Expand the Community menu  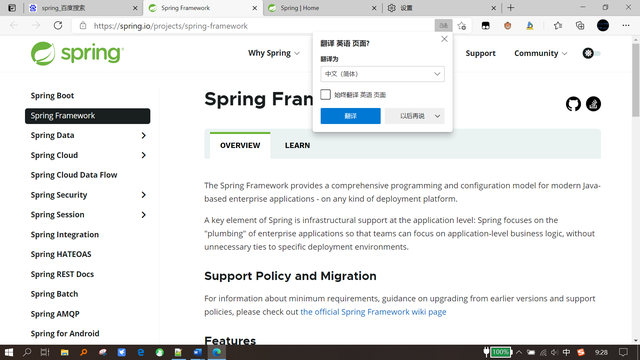(540, 53)
